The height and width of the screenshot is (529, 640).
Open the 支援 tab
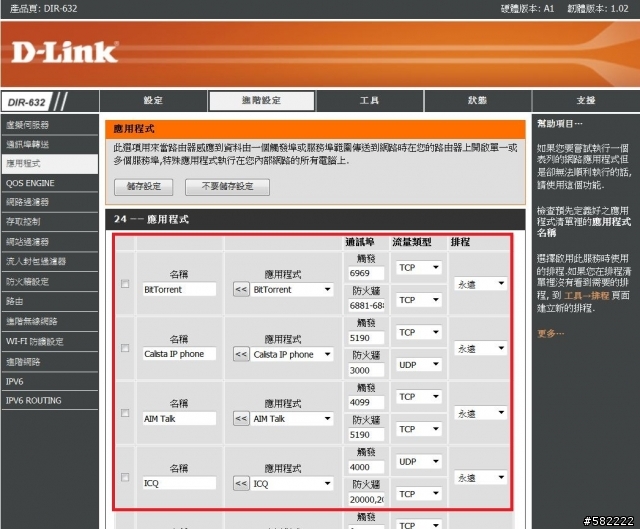coord(586,100)
